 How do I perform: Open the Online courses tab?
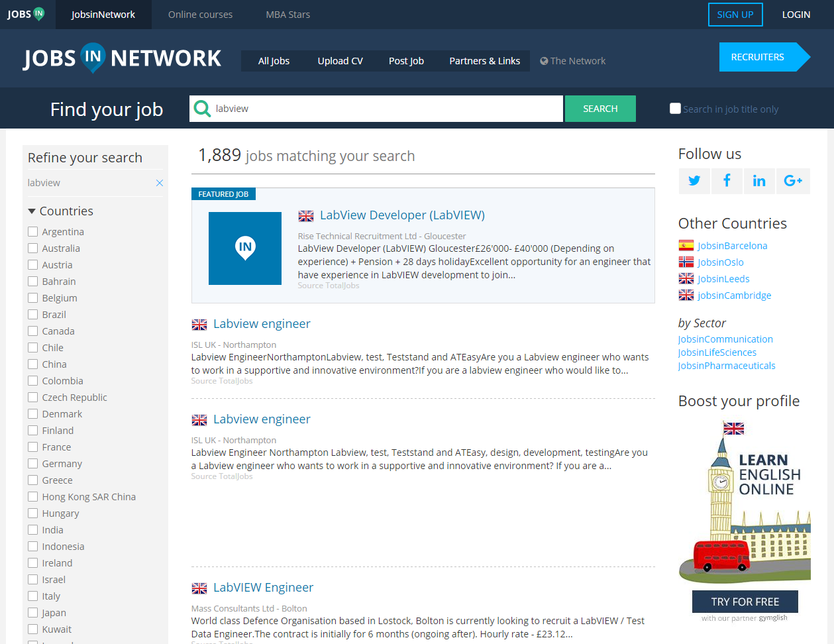pyautogui.click(x=200, y=15)
